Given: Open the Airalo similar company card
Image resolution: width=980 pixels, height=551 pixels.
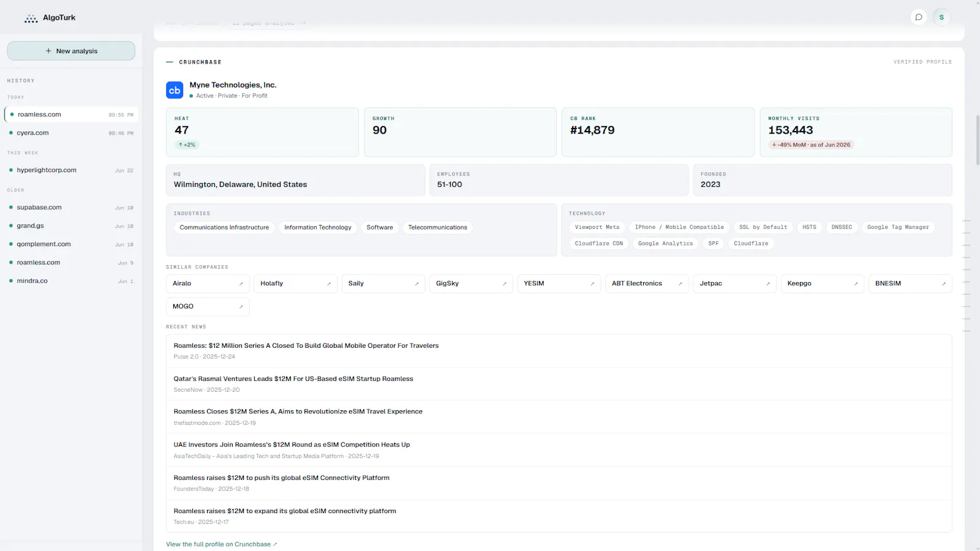Looking at the screenshot, I should point(208,283).
